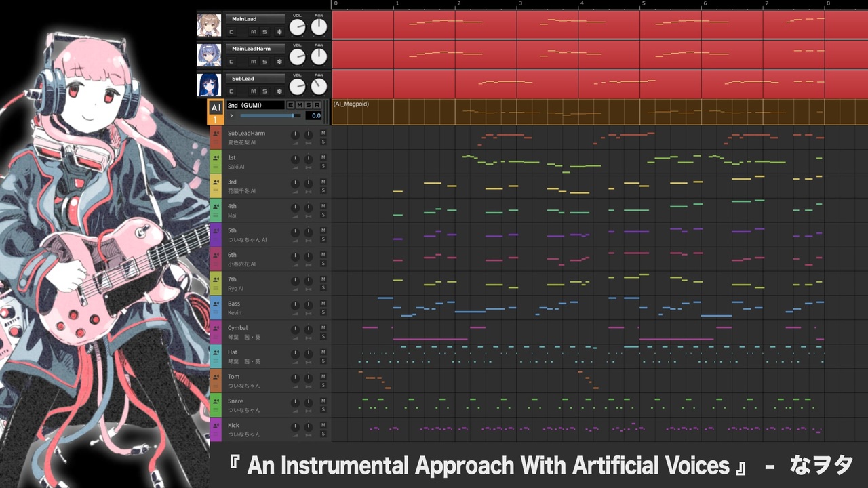
Task: Expand the 2nd (GUMI) track arrow
Action: tap(231, 116)
